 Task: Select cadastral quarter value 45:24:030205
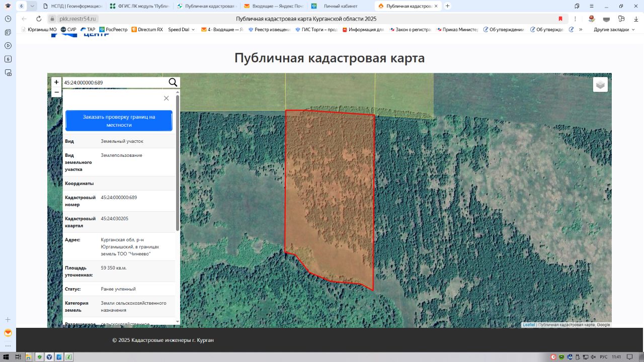click(115, 219)
